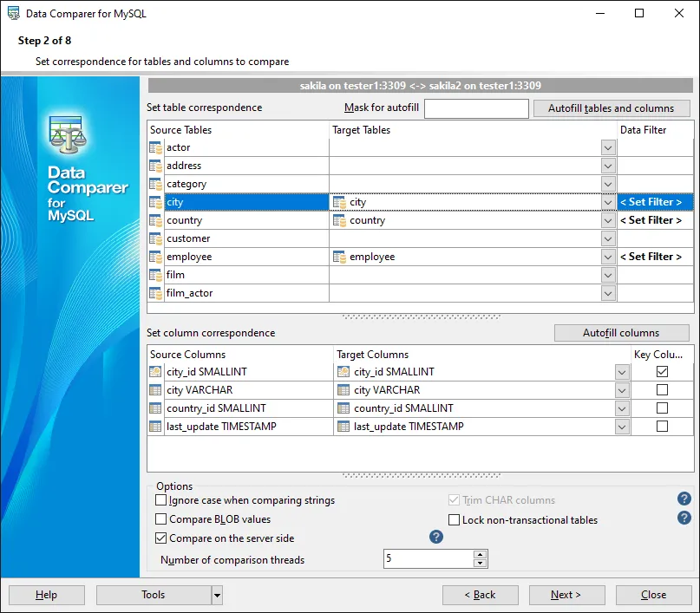Click the Autofill columns button
This screenshot has height=613, width=700.
click(621, 333)
